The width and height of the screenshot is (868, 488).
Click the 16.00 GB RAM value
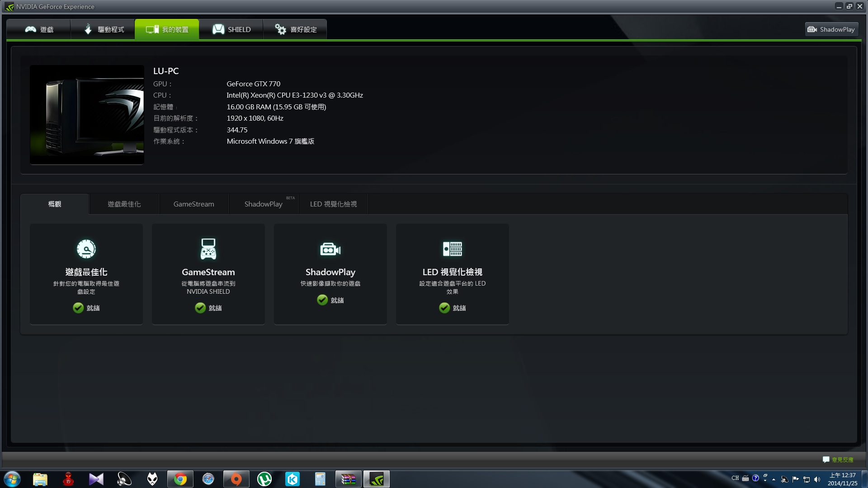click(x=276, y=107)
